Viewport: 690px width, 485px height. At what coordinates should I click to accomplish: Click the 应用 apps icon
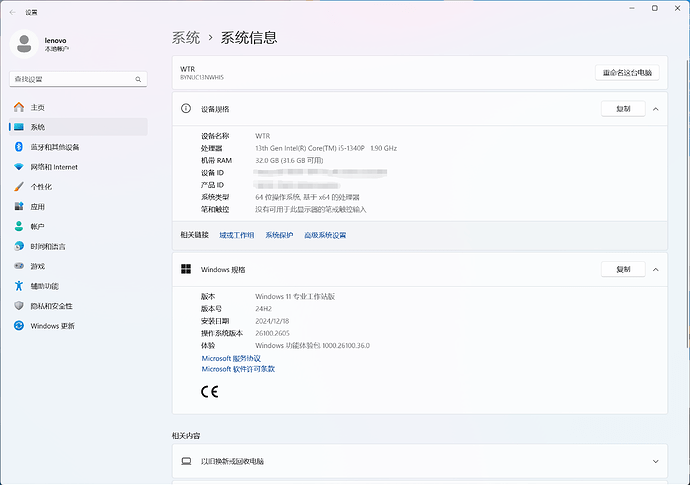click(x=18, y=207)
